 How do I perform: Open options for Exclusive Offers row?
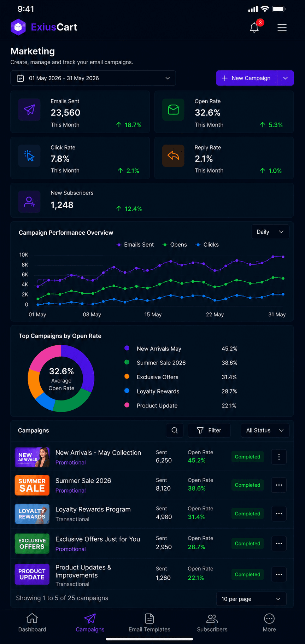(x=279, y=543)
